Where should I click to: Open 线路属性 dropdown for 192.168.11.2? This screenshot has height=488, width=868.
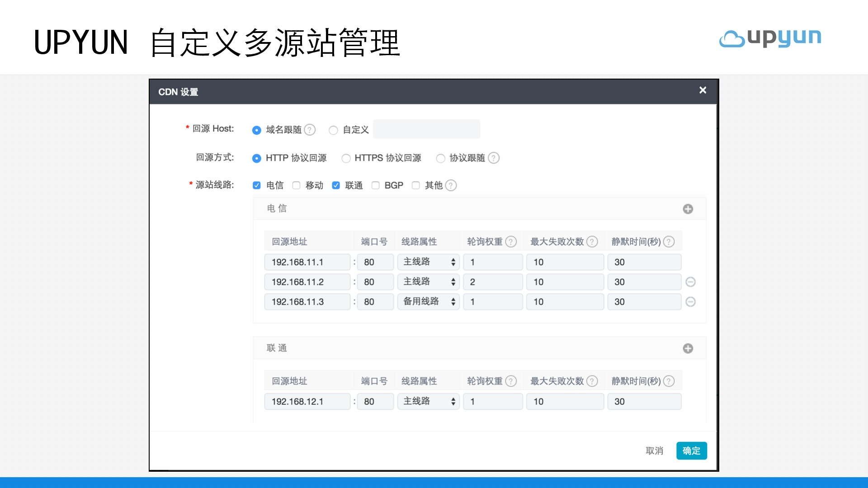tap(429, 282)
